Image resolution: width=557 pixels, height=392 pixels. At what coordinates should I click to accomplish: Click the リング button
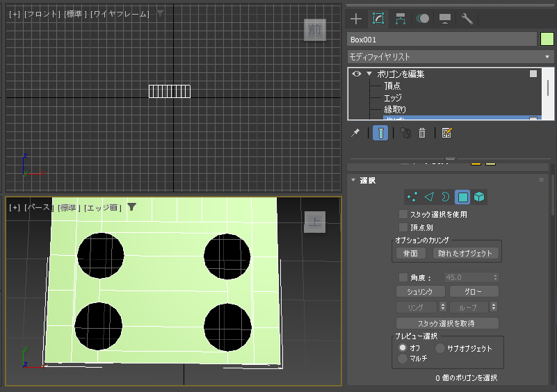[417, 307]
